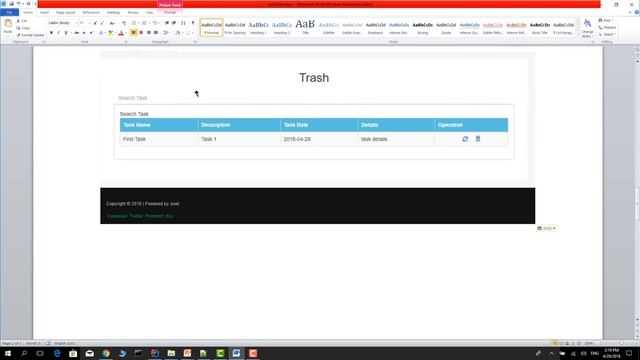Click the restore icon in Trash table row
The height and width of the screenshot is (360, 640).
[465, 139]
